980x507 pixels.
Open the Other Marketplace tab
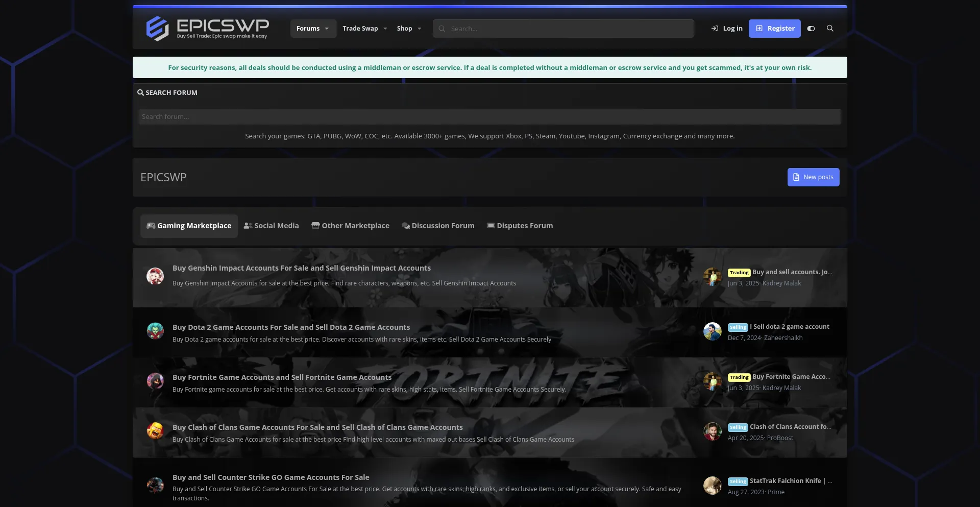[350, 226]
